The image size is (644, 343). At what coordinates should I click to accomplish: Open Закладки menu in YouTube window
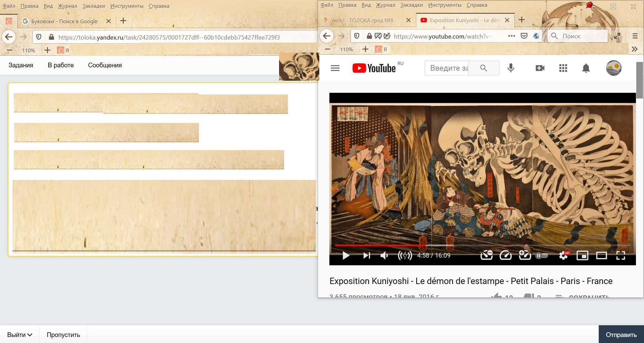(x=412, y=5)
